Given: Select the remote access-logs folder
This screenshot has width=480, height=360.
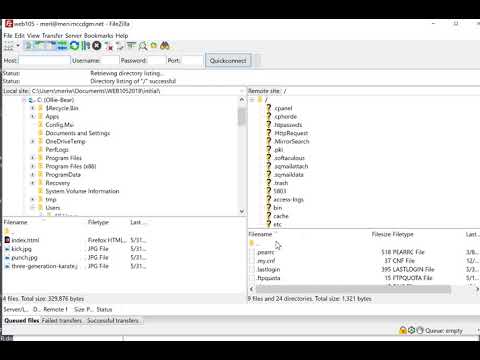Looking at the screenshot, I should (x=288, y=200).
